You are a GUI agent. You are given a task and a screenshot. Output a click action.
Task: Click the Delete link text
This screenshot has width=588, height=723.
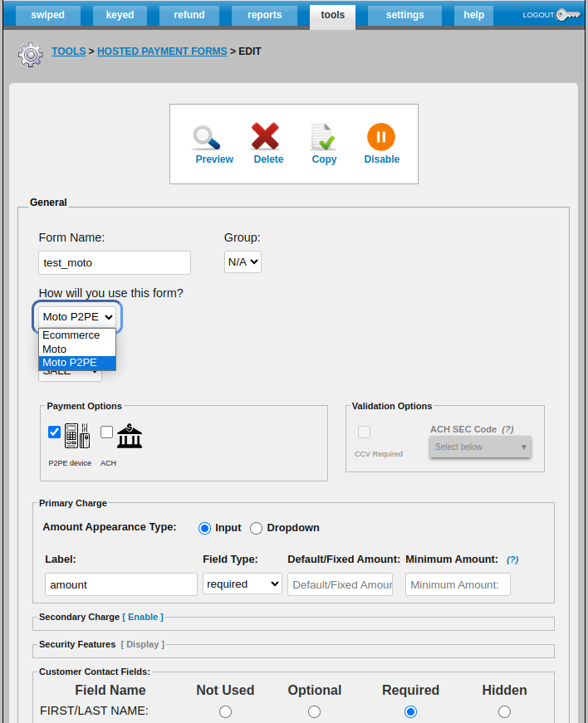coord(268,159)
